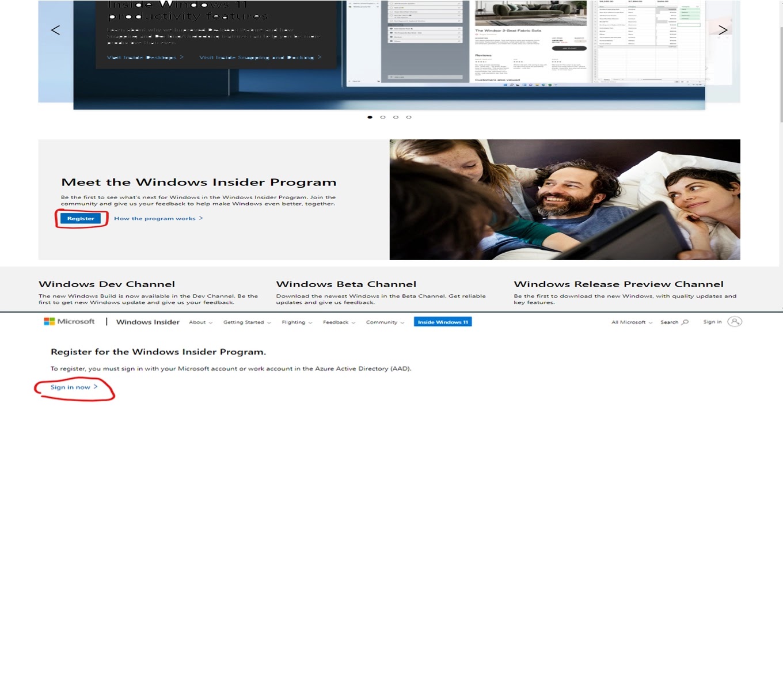This screenshot has height=700, width=783.
Task: Open Visit Inside Snapping and Docking link
Action: 260,57
